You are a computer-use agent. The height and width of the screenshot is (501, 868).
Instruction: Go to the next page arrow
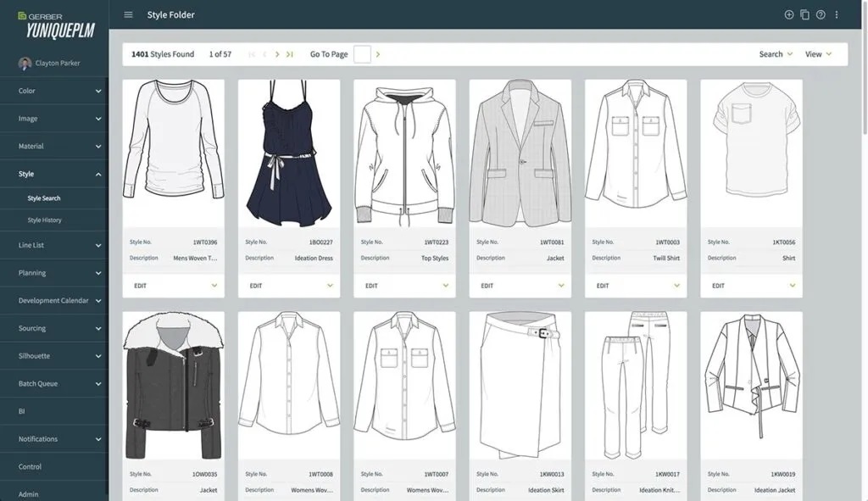tap(277, 54)
